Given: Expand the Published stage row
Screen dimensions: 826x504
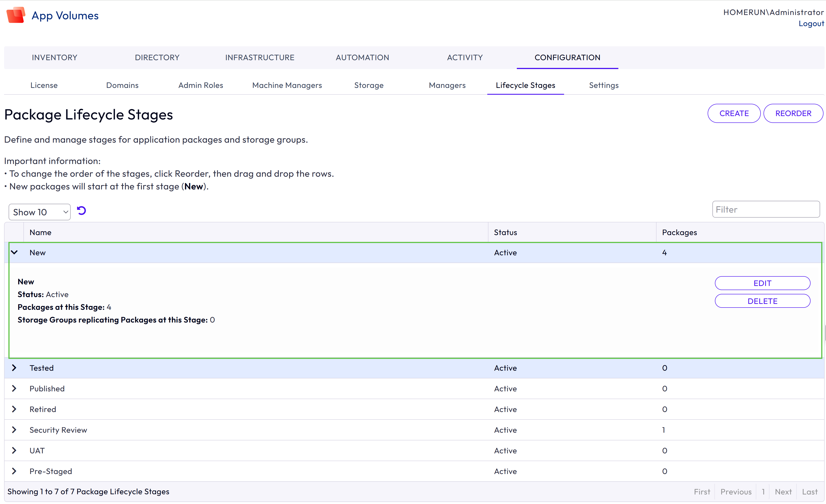Looking at the screenshot, I should click(x=14, y=389).
